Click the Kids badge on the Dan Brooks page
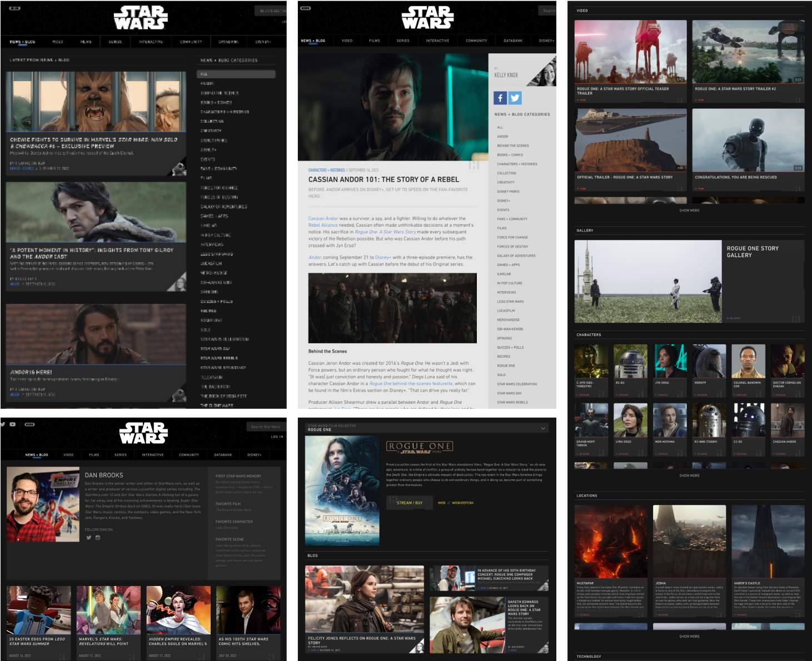Screen dimensions: 812x661 click(29, 424)
